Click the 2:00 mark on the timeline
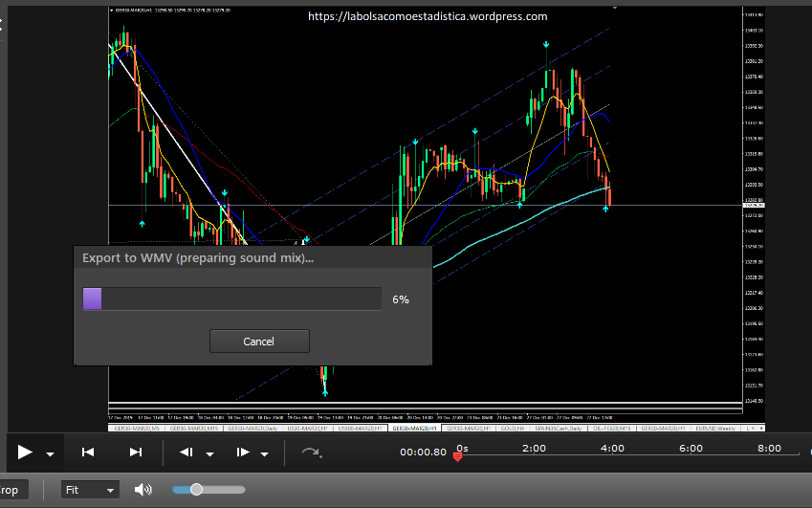Image resolution: width=812 pixels, height=508 pixels. click(x=534, y=449)
